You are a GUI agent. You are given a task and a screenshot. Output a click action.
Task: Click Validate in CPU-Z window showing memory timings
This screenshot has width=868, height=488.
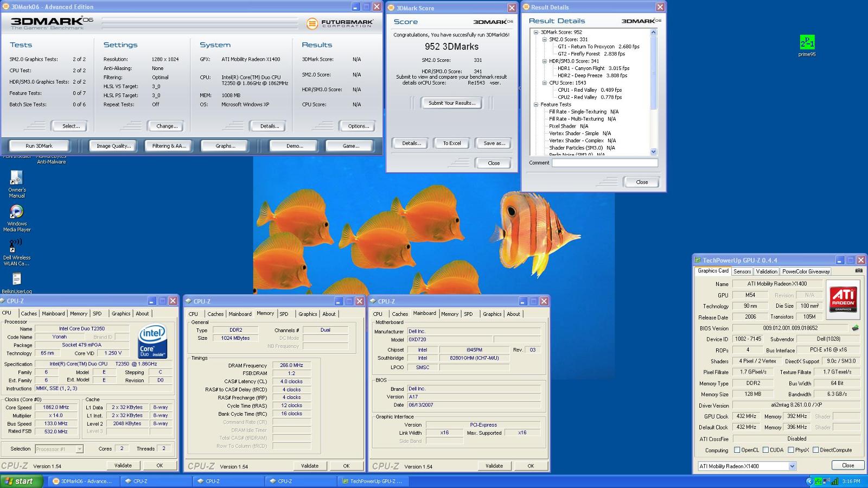pos(310,466)
